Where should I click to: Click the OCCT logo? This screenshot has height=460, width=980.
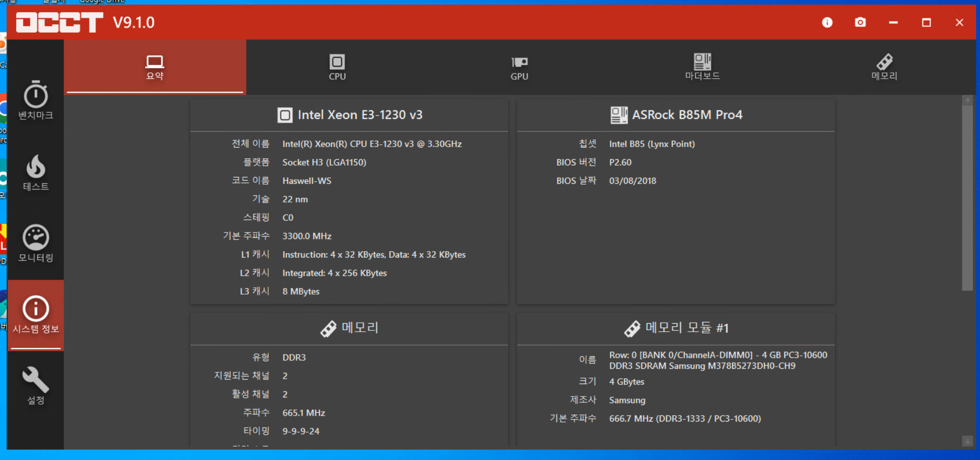click(x=59, y=22)
